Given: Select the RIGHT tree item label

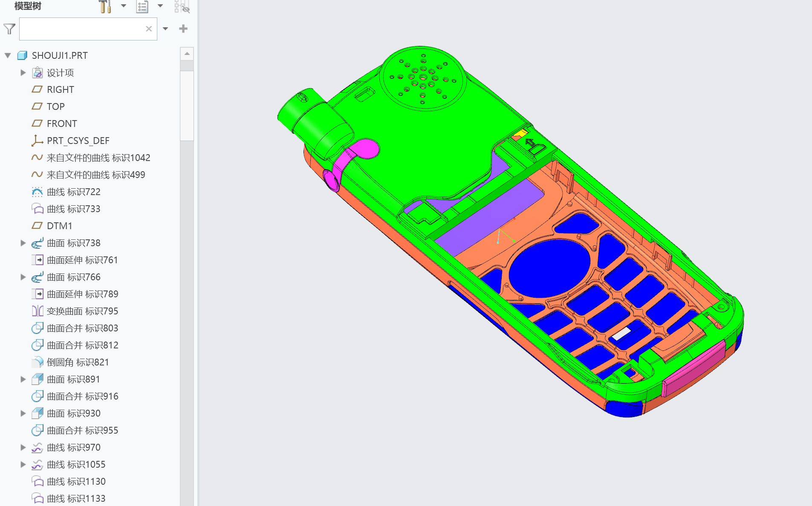Looking at the screenshot, I should click(x=61, y=89).
